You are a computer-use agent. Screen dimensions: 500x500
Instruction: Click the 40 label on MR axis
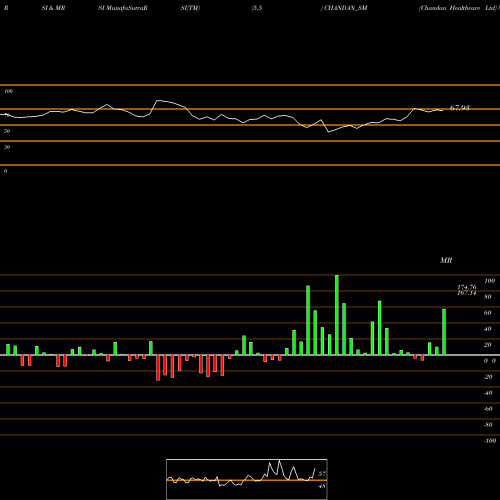point(488,329)
